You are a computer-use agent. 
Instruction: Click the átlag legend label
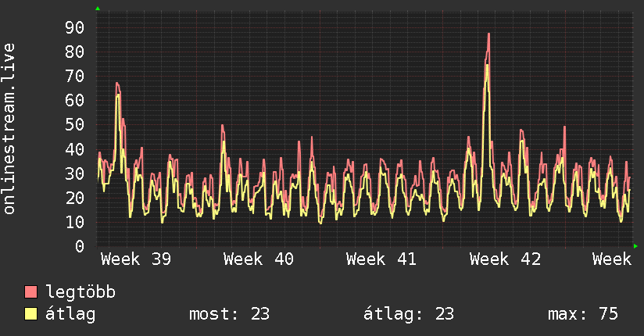point(70,314)
